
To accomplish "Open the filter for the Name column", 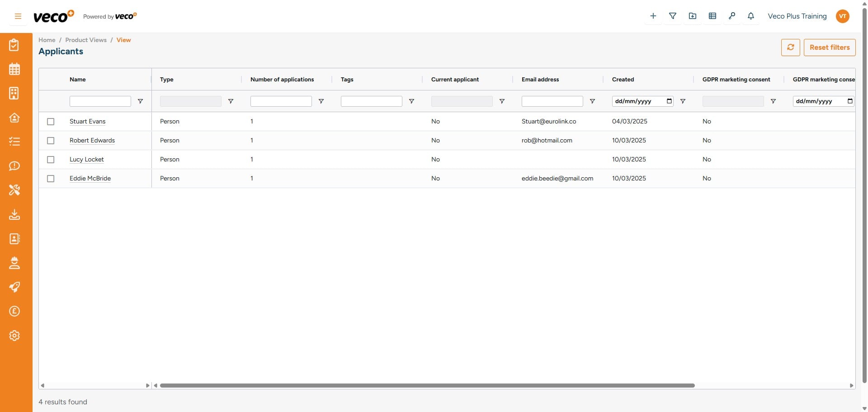I will [x=140, y=101].
